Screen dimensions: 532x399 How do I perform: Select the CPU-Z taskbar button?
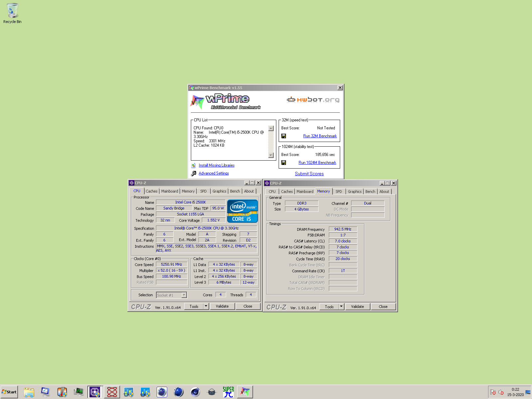pos(95,392)
